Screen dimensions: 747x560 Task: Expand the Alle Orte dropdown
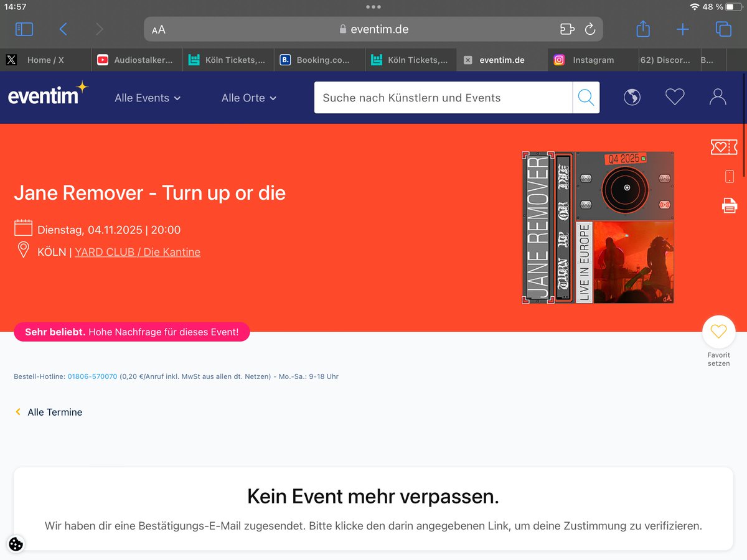pyautogui.click(x=249, y=98)
